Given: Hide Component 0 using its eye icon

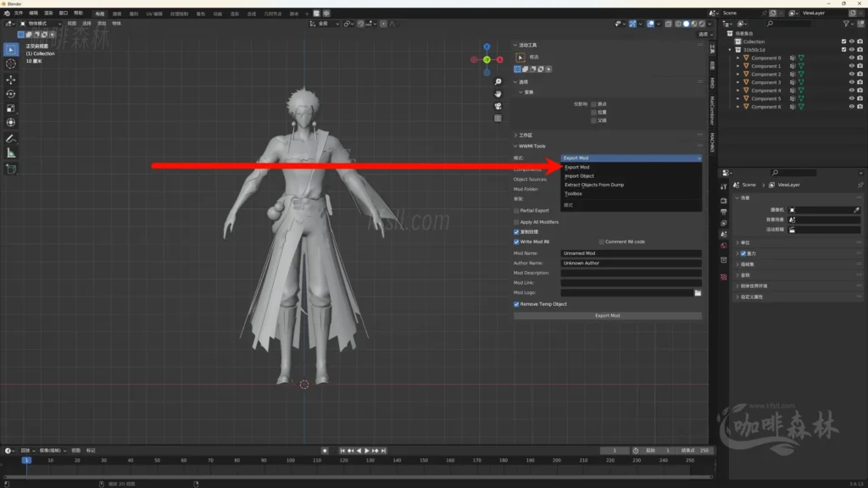Looking at the screenshot, I should coord(851,58).
